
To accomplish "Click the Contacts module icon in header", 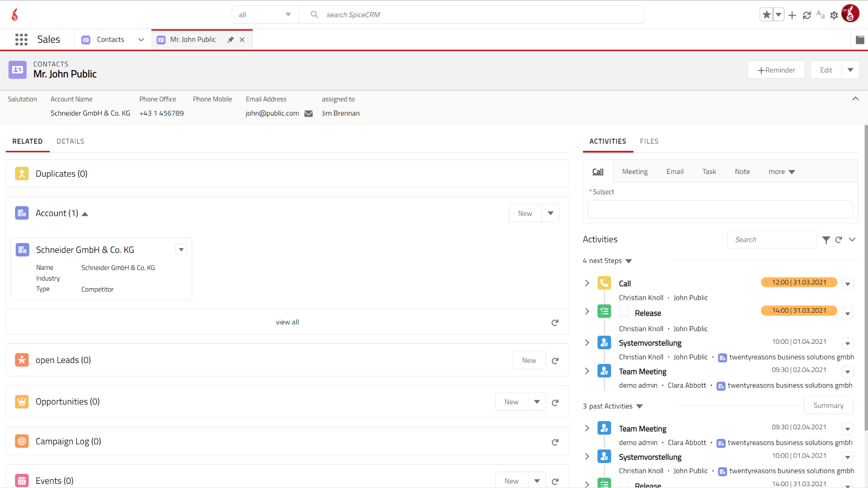I will click(18, 70).
